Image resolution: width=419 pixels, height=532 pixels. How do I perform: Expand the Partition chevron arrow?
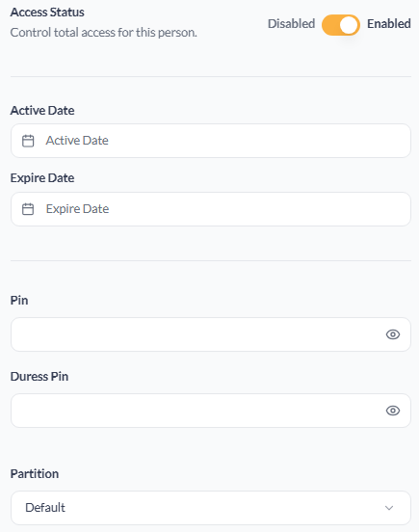pyautogui.click(x=389, y=508)
